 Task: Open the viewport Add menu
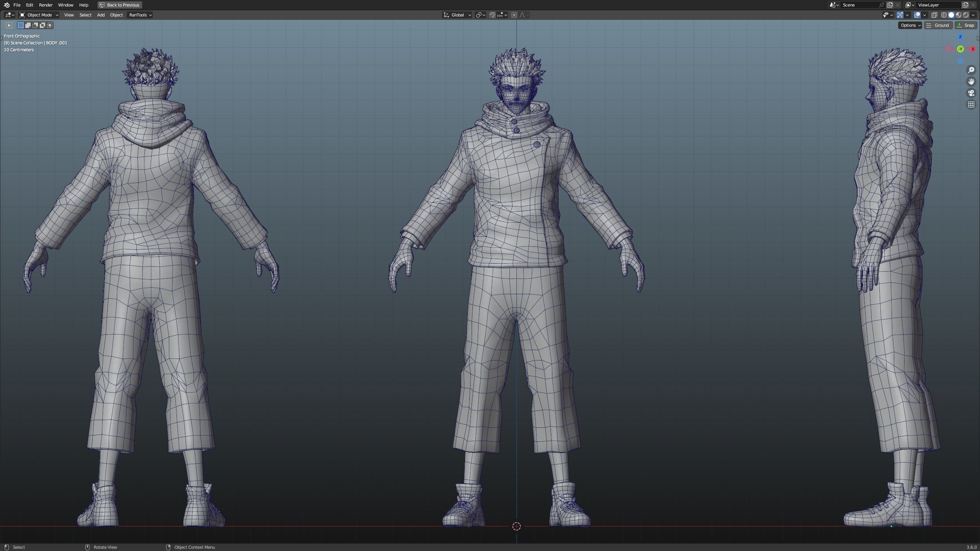click(101, 15)
